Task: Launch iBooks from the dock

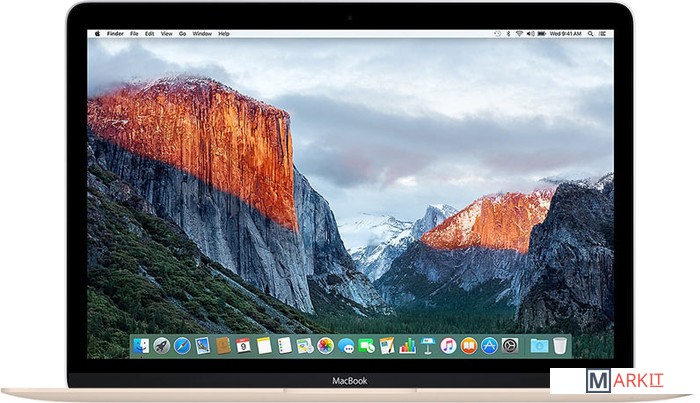Action: [x=469, y=345]
